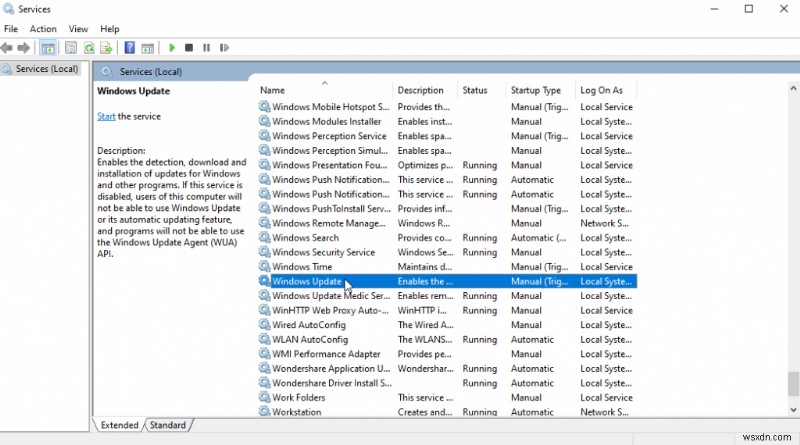Click 'The Wired A...' description cell
The height and width of the screenshot is (445, 800).
426,325
